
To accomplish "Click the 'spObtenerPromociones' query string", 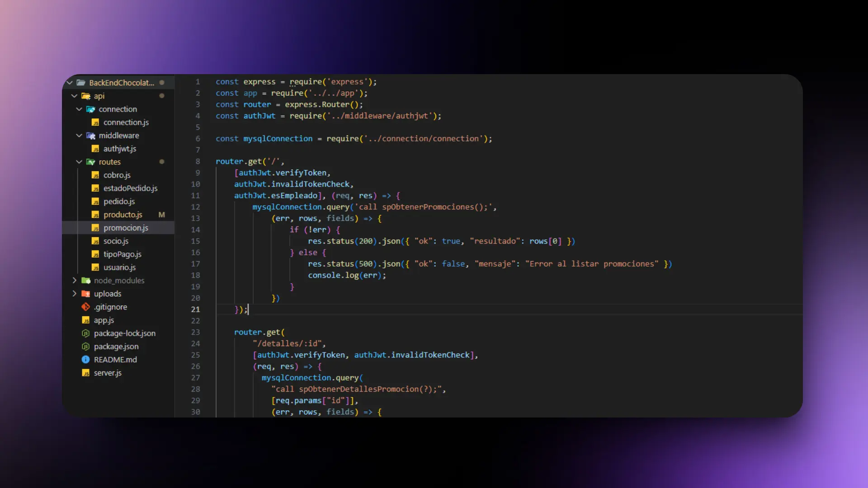I will coord(424,207).
